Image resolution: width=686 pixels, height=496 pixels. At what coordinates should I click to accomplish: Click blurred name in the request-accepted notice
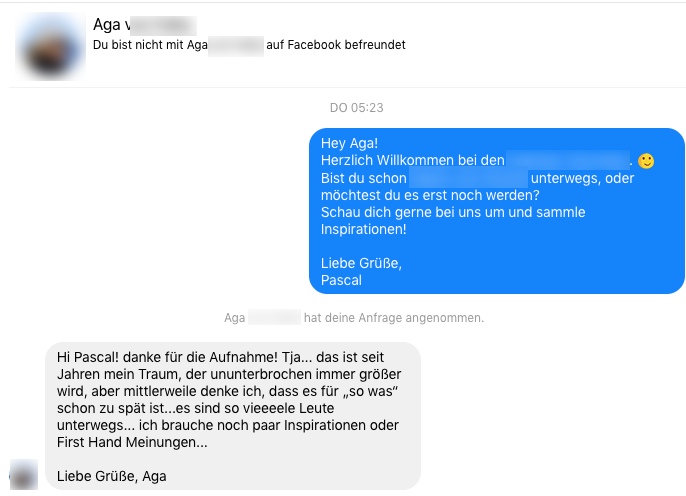pyautogui.click(x=274, y=317)
